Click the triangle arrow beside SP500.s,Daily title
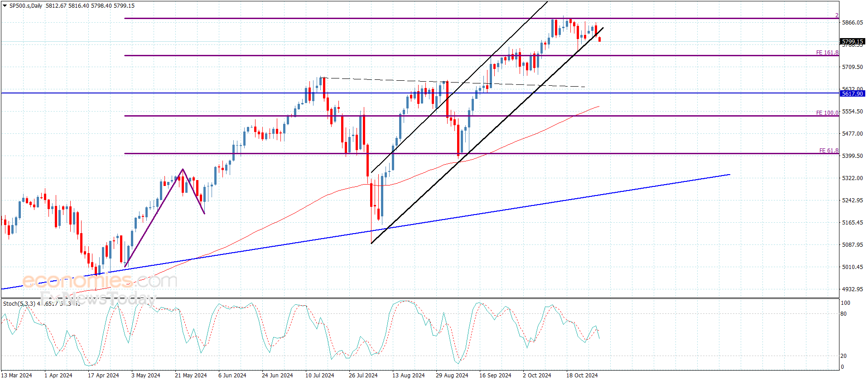Screen dimensions: 868x381 (x=5, y=6)
